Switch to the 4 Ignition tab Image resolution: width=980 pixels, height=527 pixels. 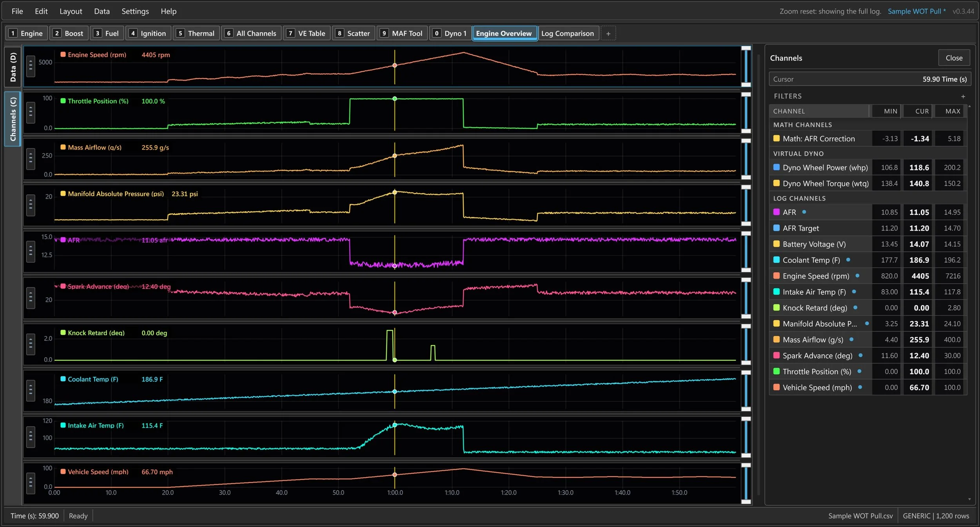pos(148,34)
